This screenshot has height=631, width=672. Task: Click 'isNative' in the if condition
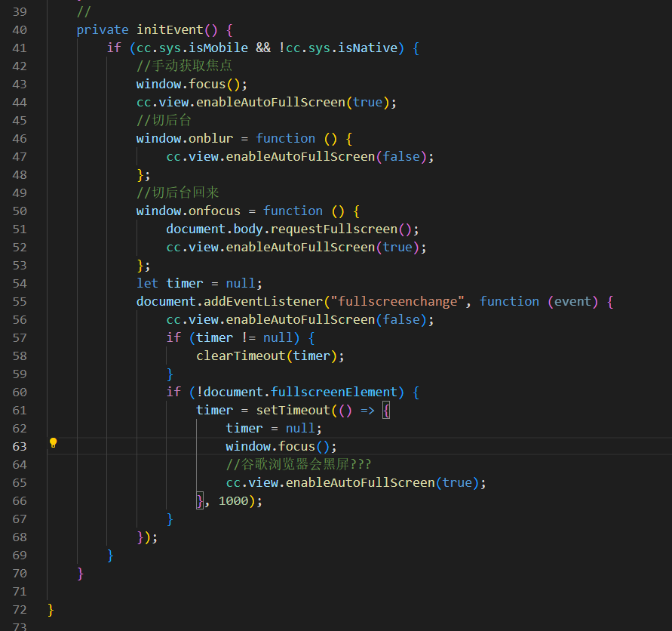click(x=368, y=48)
